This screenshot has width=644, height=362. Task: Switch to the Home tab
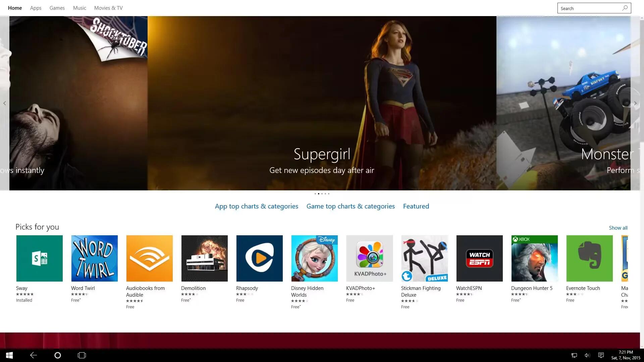point(15,8)
